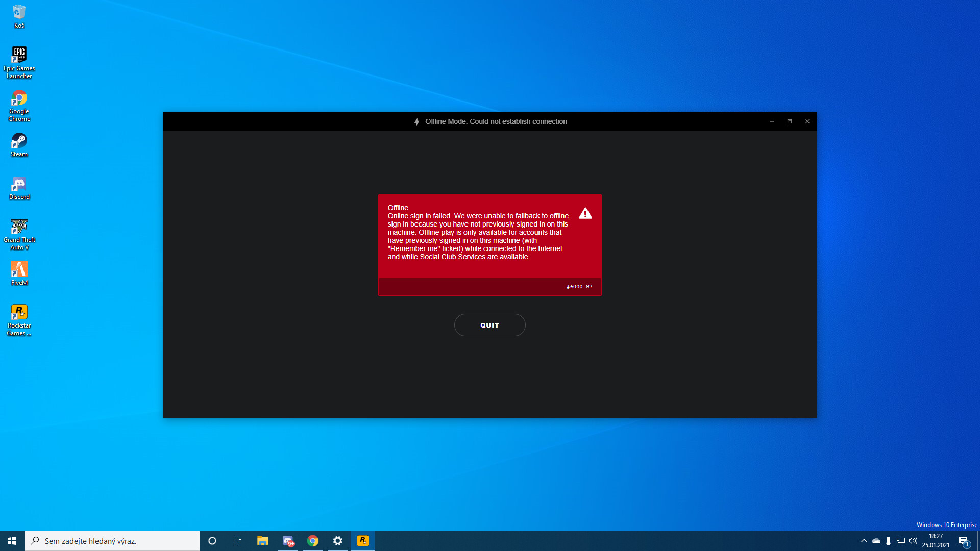Open File Explorer from the taskbar
980x551 pixels.
(x=262, y=541)
